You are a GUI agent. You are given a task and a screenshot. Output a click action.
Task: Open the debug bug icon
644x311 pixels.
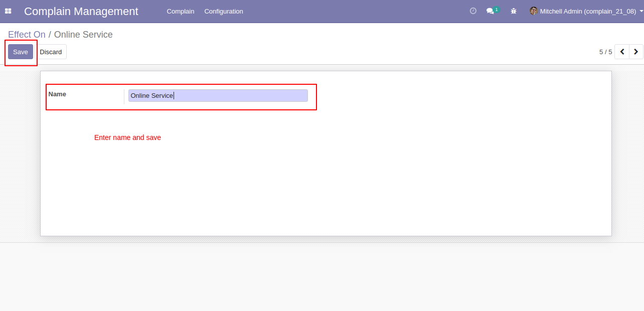pyautogui.click(x=514, y=11)
